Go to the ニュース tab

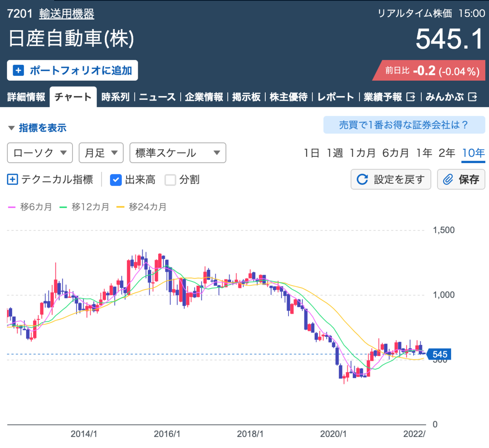[157, 97]
